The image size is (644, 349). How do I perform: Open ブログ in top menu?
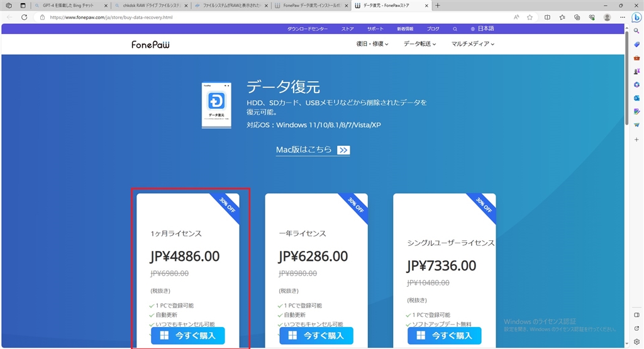[433, 29]
